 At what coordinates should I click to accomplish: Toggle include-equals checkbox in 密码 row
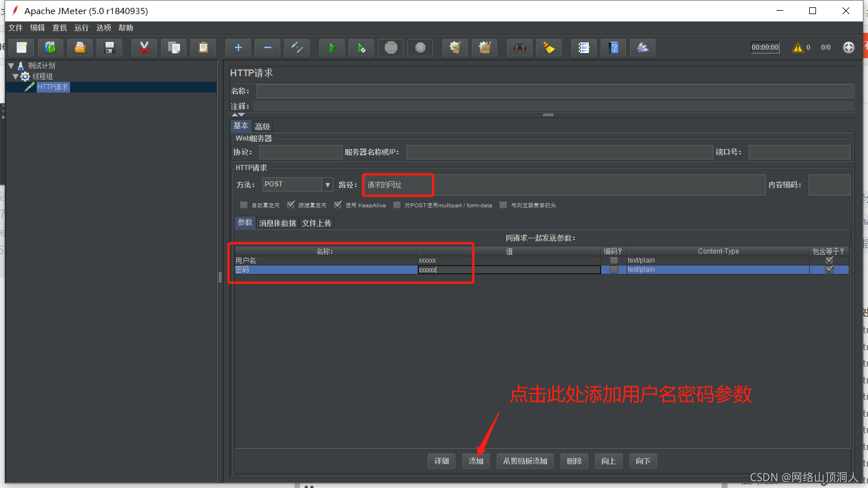829,269
